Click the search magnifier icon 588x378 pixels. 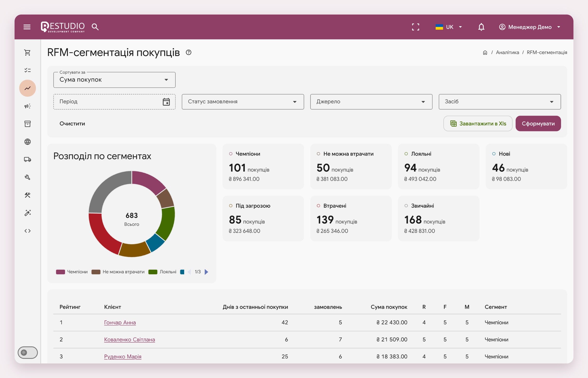(x=95, y=27)
